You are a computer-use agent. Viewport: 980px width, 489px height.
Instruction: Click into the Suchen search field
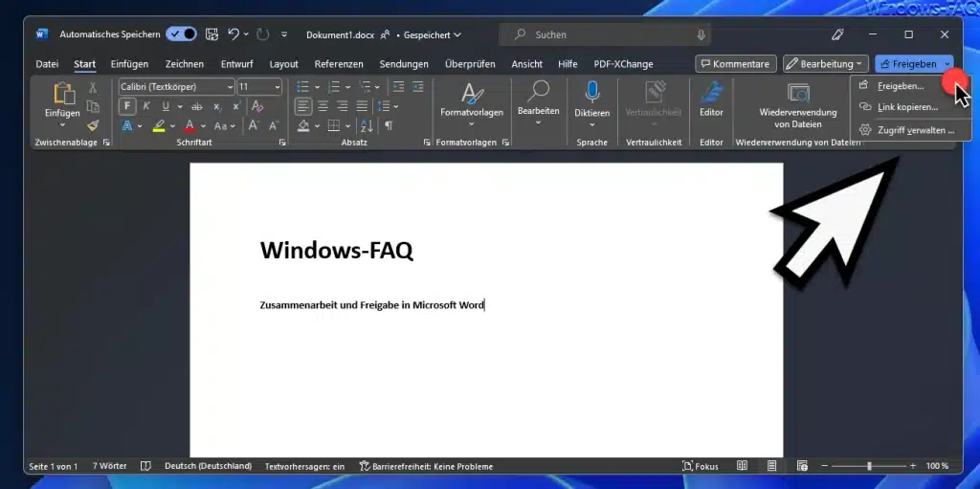[605, 35]
